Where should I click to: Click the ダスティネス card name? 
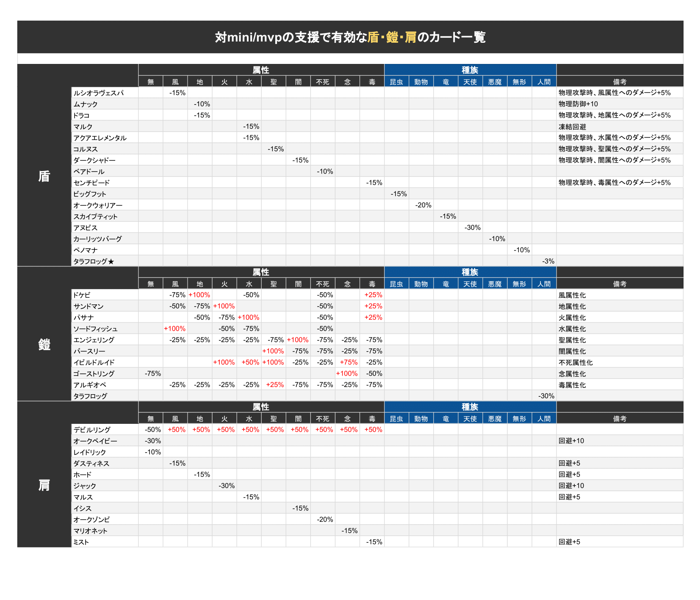(91, 463)
